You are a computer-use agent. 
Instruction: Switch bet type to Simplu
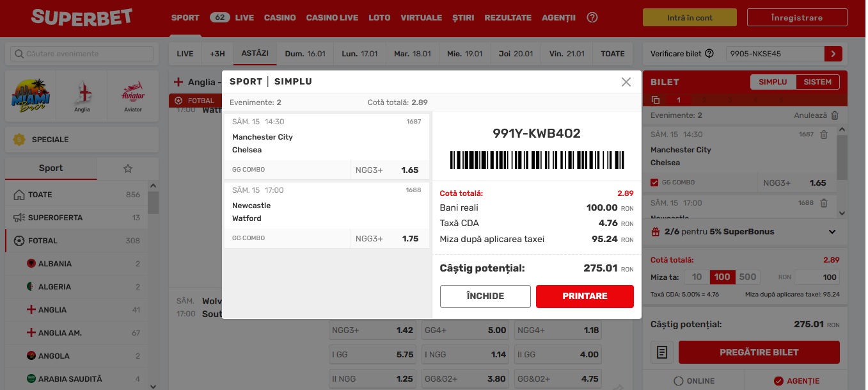[773, 82]
